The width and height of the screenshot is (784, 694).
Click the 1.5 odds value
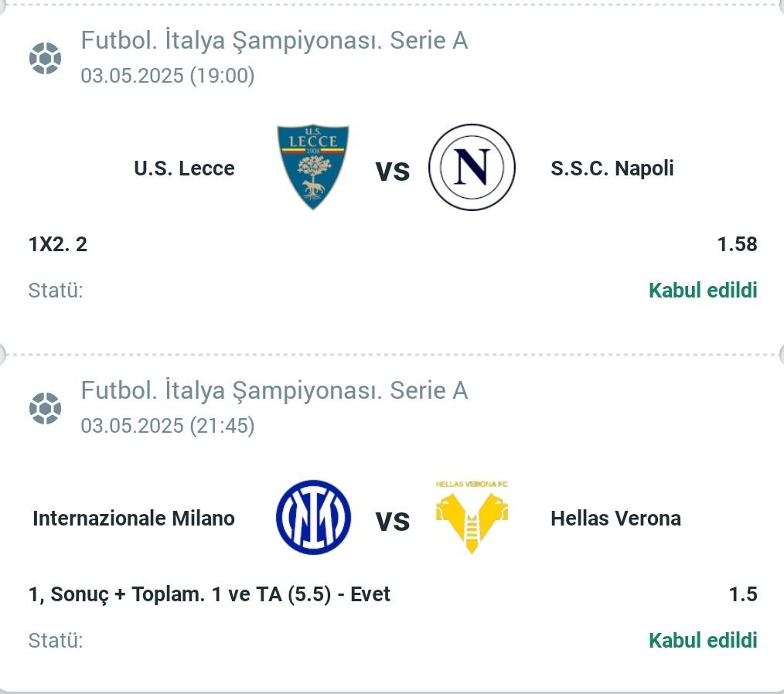743,594
